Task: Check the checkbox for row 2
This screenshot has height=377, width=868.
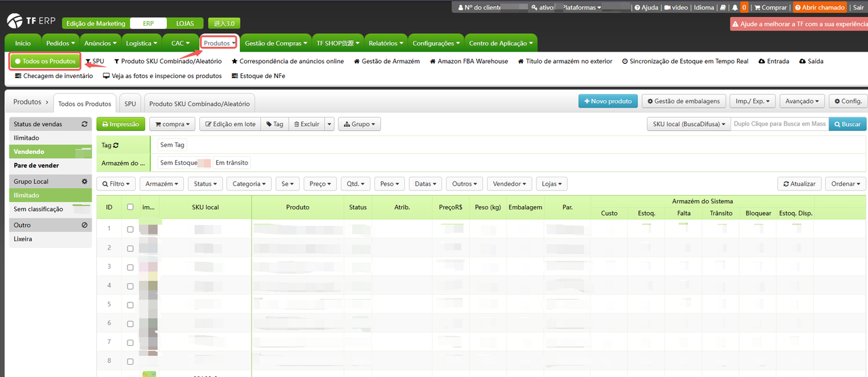Action: pos(130,248)
